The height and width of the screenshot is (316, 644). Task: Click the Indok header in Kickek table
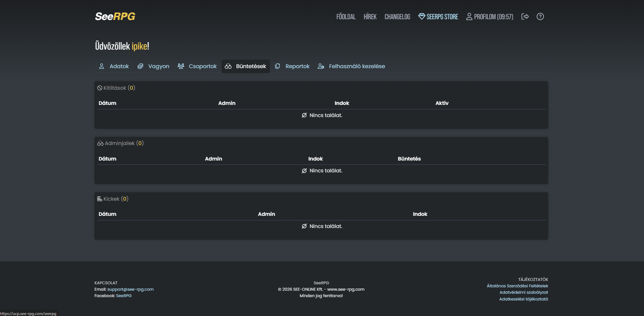(x=420, y=214)
